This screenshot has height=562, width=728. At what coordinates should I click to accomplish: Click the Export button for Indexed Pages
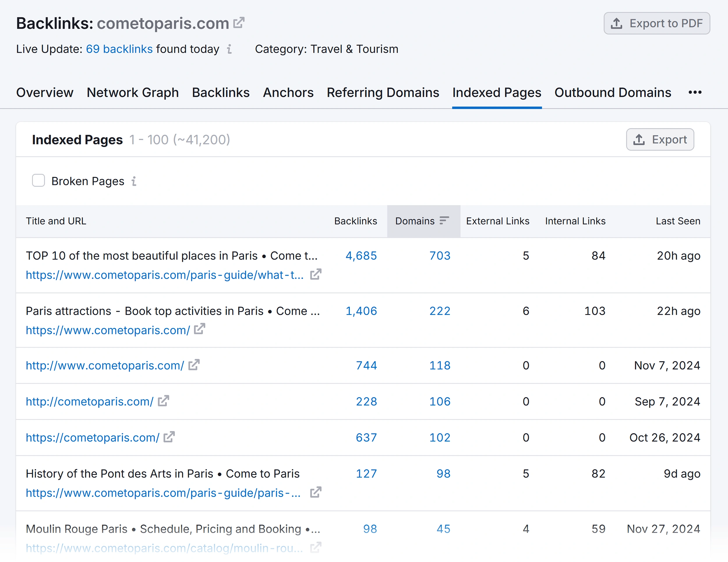click(660, 140)
